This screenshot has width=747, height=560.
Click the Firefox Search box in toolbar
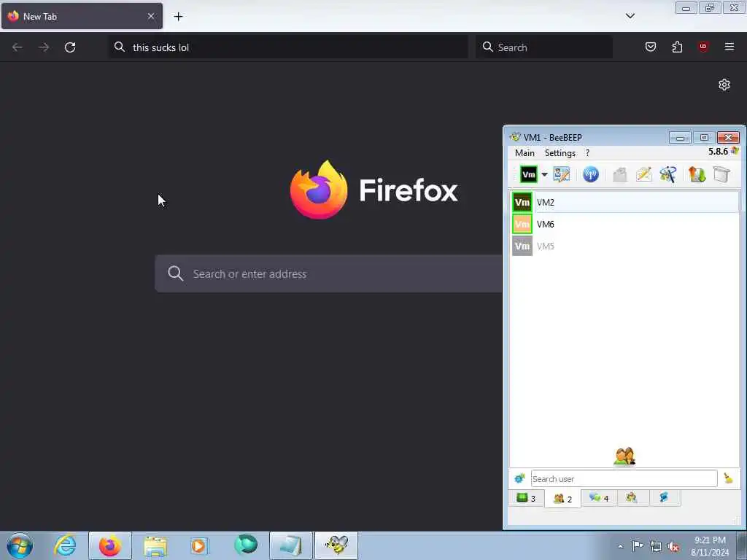[544, 47]
